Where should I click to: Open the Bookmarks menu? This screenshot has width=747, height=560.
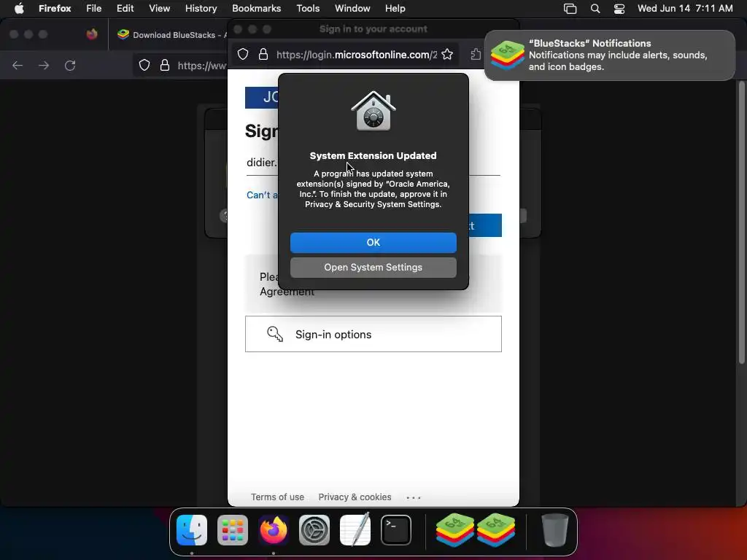point(256,8)
